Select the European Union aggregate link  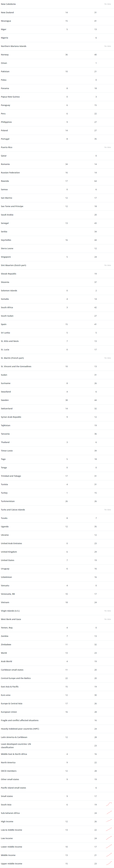click(x=9, y=712)
